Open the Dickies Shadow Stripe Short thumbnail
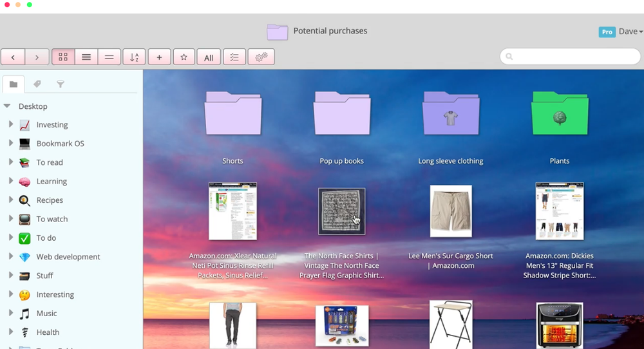Screen dimensions: 644x349 tap(560, 211)
